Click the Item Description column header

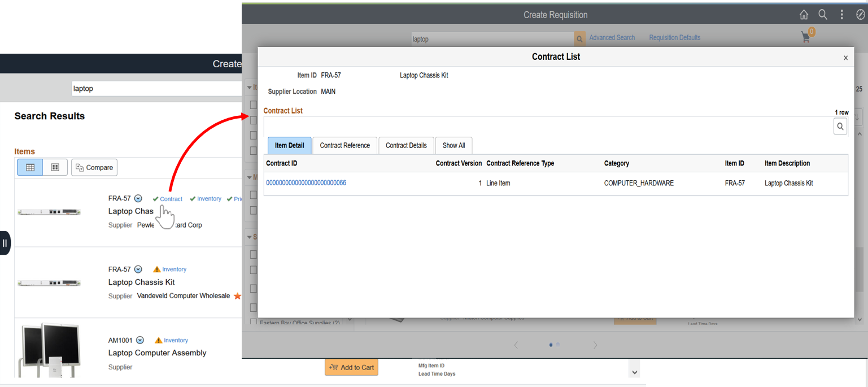[787, 163]
